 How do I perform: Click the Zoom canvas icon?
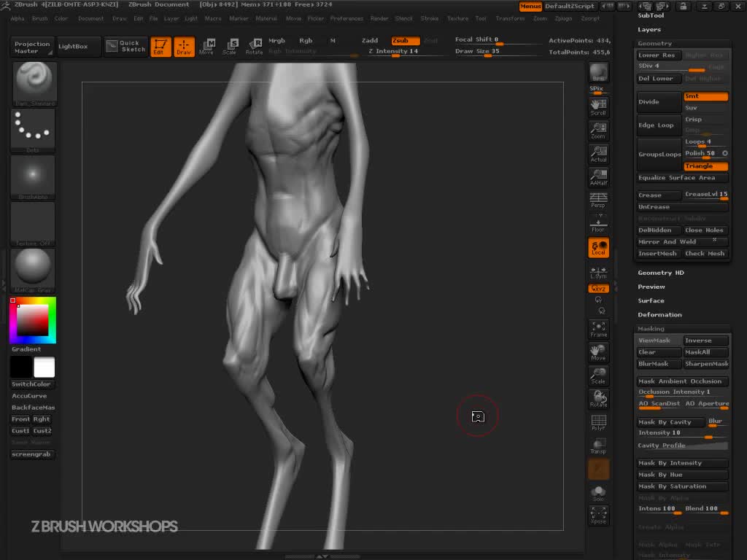click(x=598, y=131)
